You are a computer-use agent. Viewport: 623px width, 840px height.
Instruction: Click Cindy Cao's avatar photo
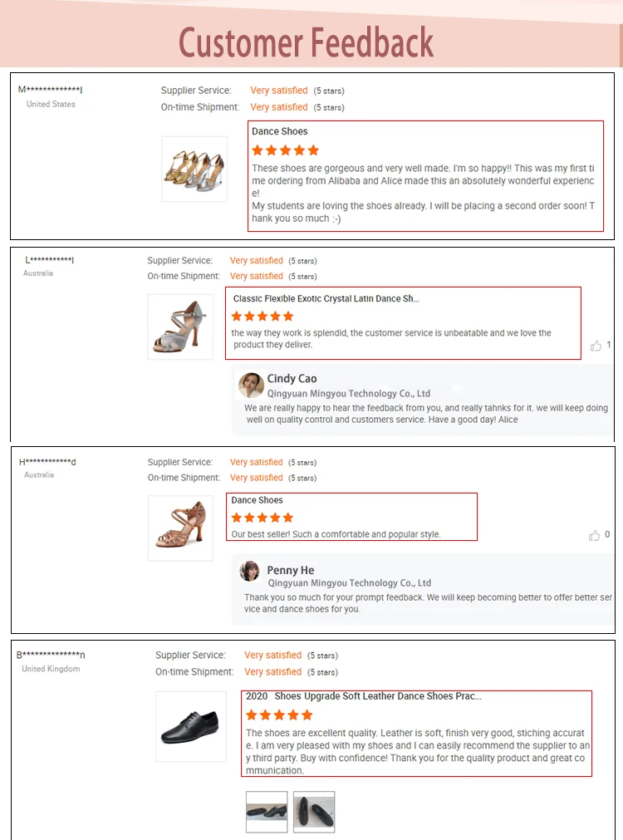252,386
